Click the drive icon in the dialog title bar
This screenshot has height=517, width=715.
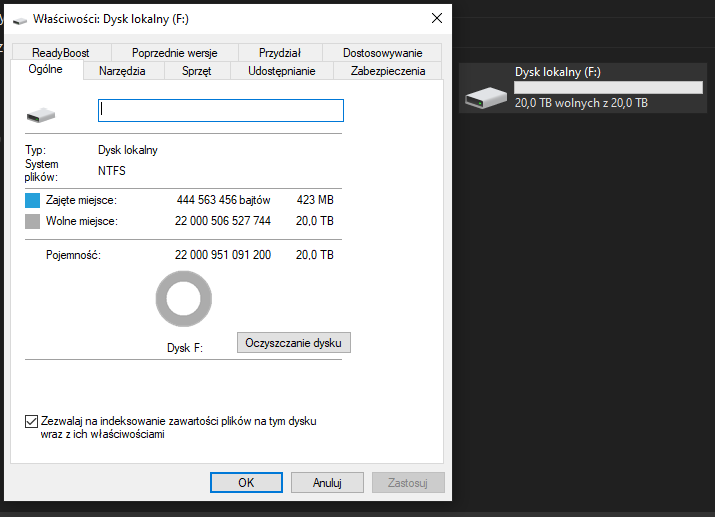pyautogui.click(x=20, y=19)
